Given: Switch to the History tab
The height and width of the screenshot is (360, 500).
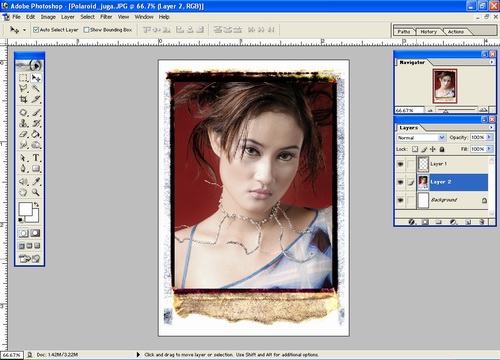Looking at the screenshot, I should coord(428,32).
